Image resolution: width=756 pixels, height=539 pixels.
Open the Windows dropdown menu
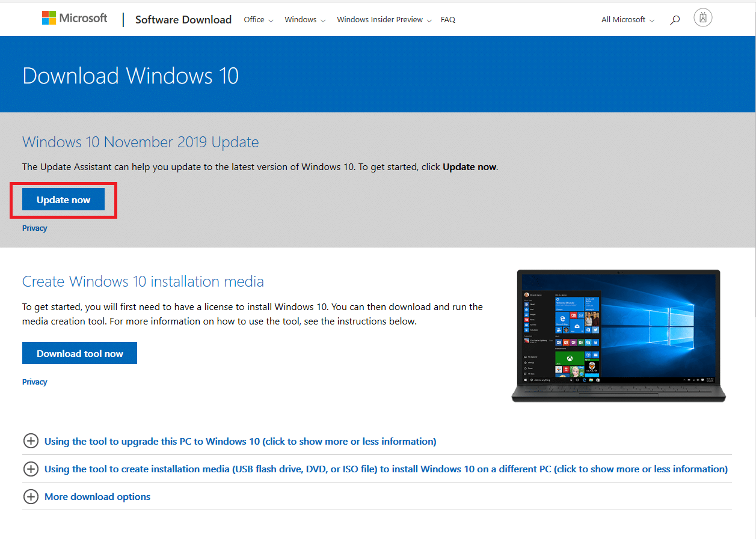coord(305,20)
